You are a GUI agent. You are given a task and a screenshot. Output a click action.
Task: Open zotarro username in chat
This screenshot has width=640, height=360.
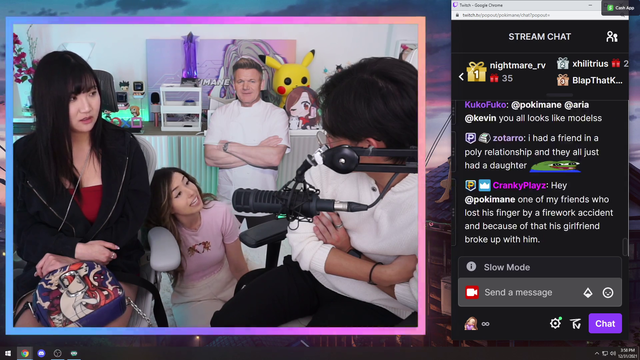click(x=508, y=138)
